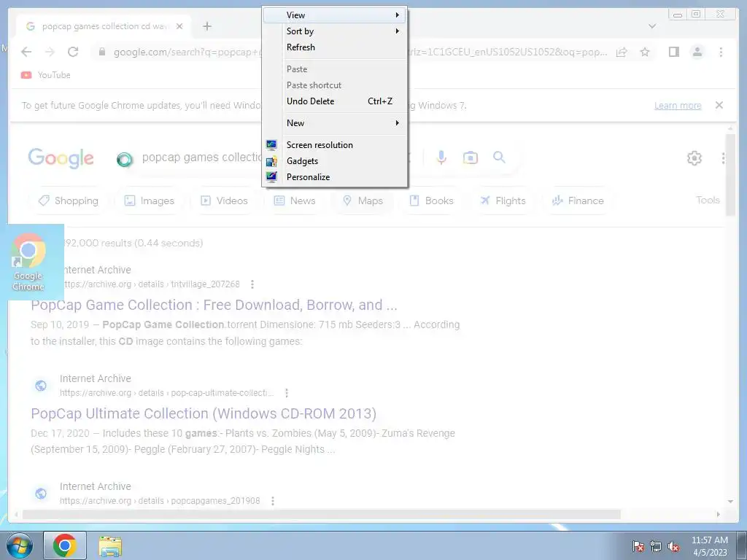747x560 pixels.
Task: Search by image camera icon
Action: 471,157
